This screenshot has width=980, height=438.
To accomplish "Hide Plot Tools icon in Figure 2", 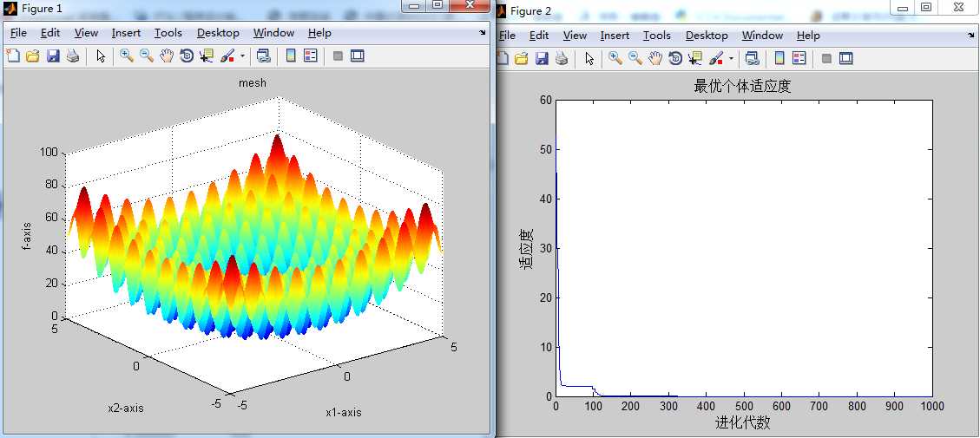I will click(827, 59).
